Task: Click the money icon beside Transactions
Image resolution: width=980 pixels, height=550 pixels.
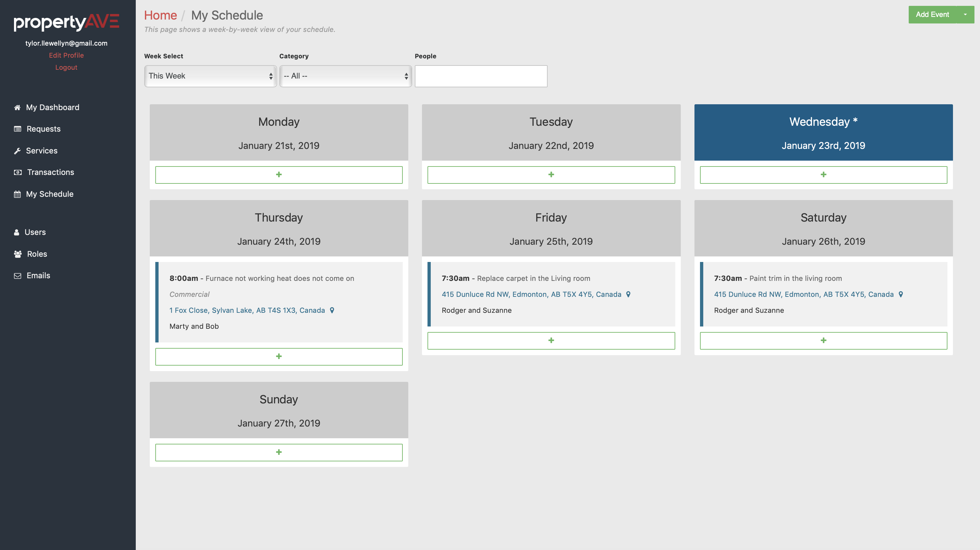Action: click(x=18, y=172)
